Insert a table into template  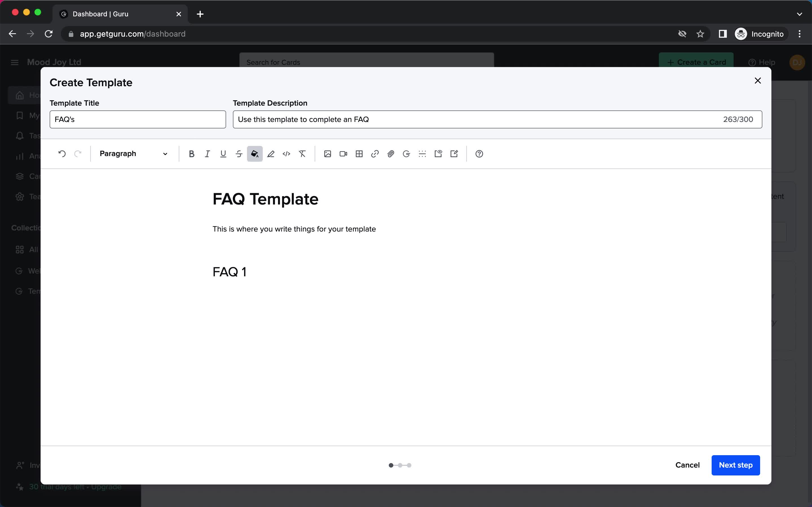(x=359, y=154)
